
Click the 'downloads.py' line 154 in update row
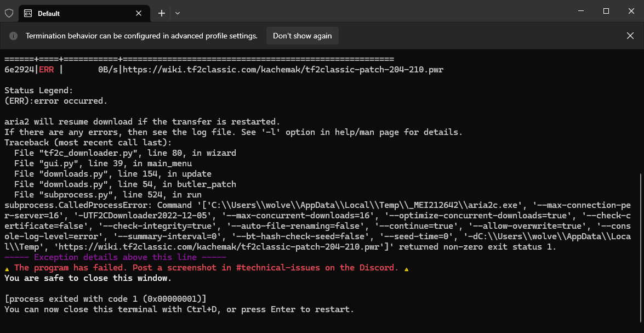112,173
